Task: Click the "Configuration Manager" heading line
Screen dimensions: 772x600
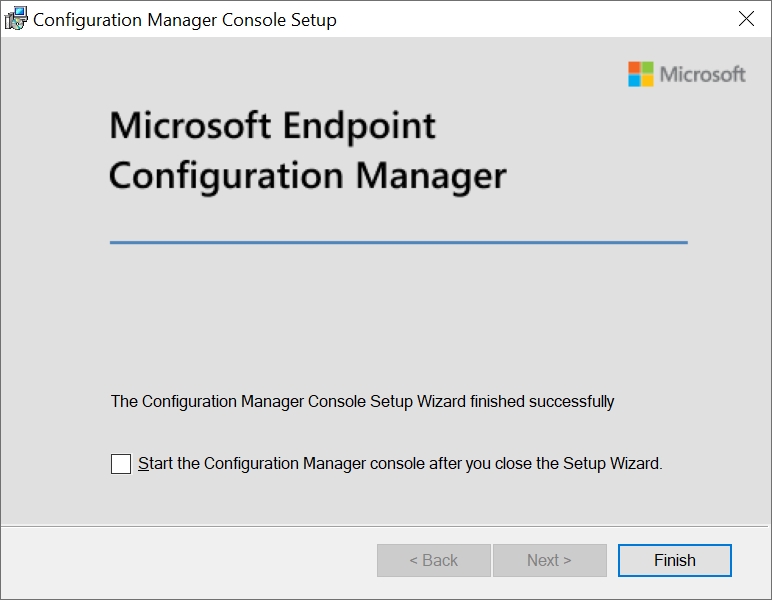Action: pos(307,176)
